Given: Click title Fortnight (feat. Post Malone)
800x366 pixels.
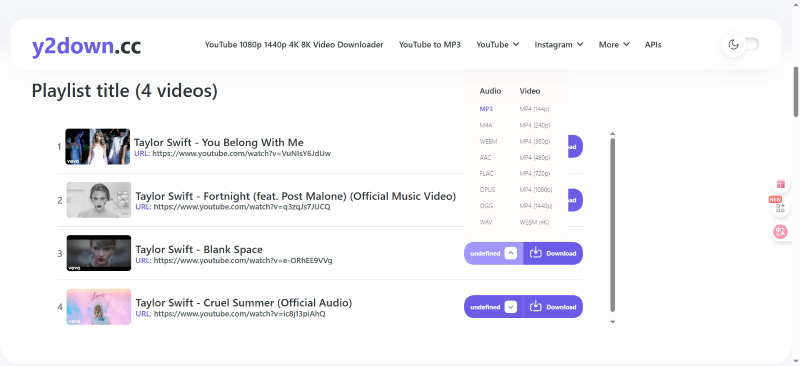Looking at the screenshot, I should 296,196.
